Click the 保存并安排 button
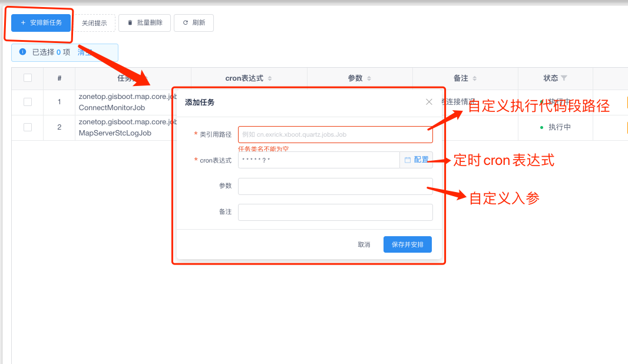Image resolution: width=628 pixels, height=364 pixels. 408,244
